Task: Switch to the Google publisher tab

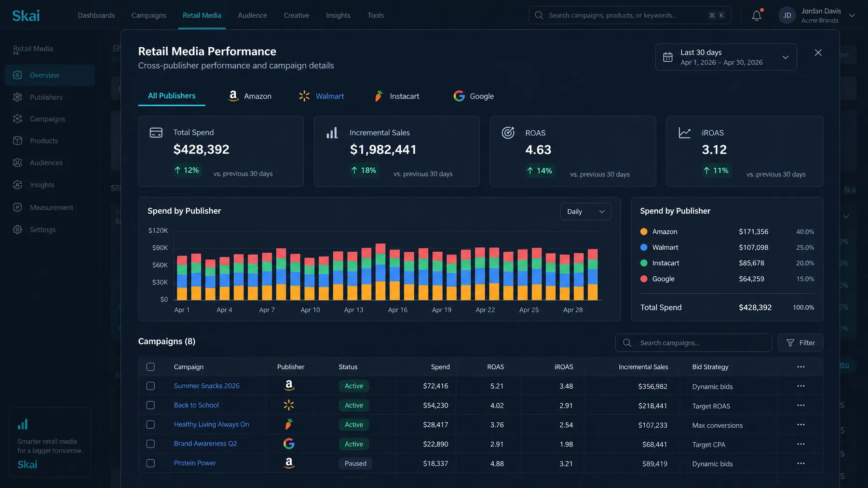Action: pos(474,96)
